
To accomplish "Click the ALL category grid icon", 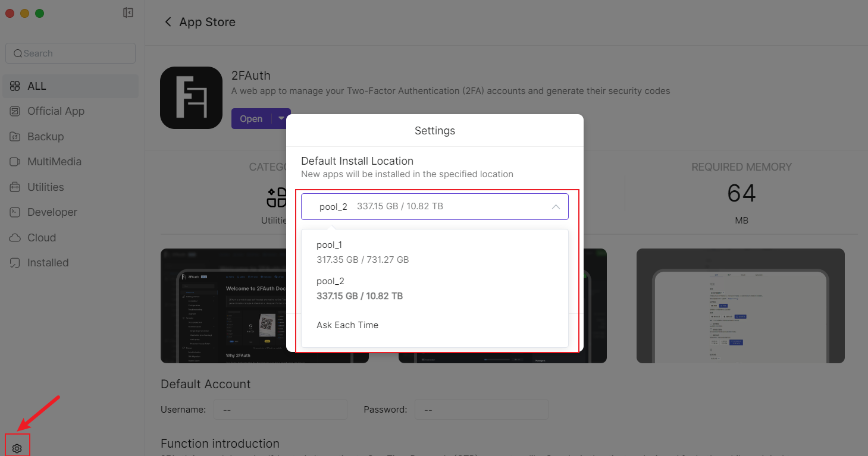I will click(15, 86).
